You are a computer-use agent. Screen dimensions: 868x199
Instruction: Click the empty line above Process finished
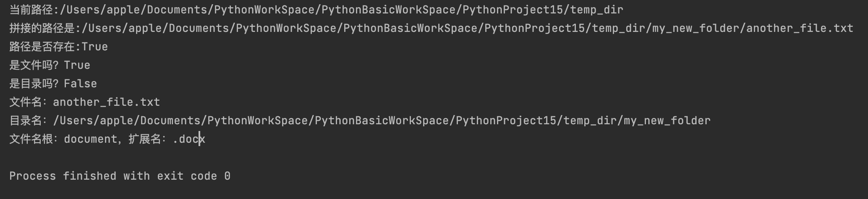tap(434, 157)
